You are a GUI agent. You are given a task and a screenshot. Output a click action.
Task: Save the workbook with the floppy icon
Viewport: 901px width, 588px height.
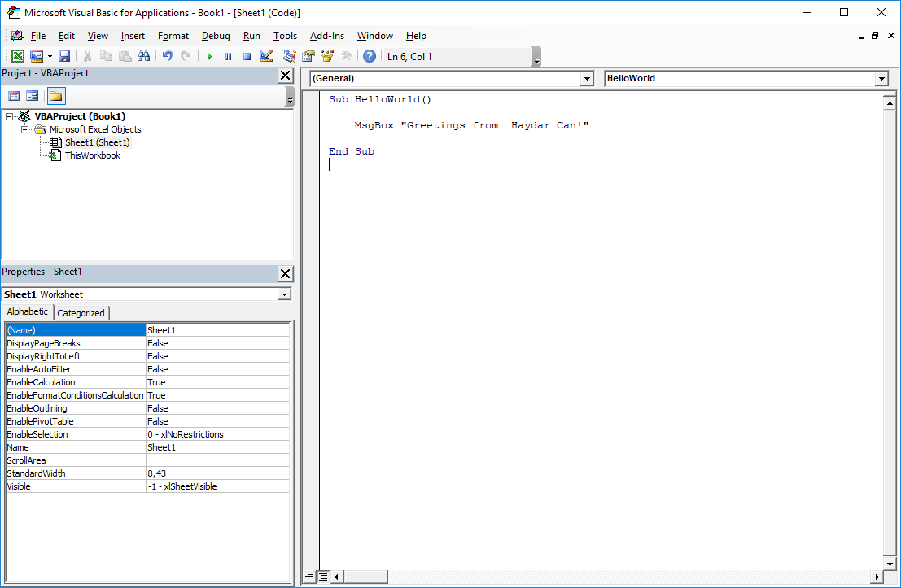pos(64,56)
